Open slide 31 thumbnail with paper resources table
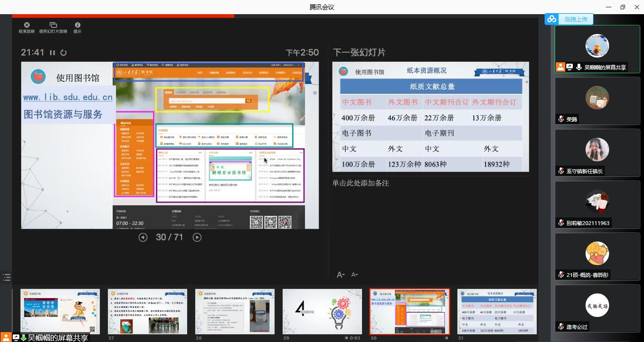The width and height of the screenshot is (644, 342). pos(497,311)
